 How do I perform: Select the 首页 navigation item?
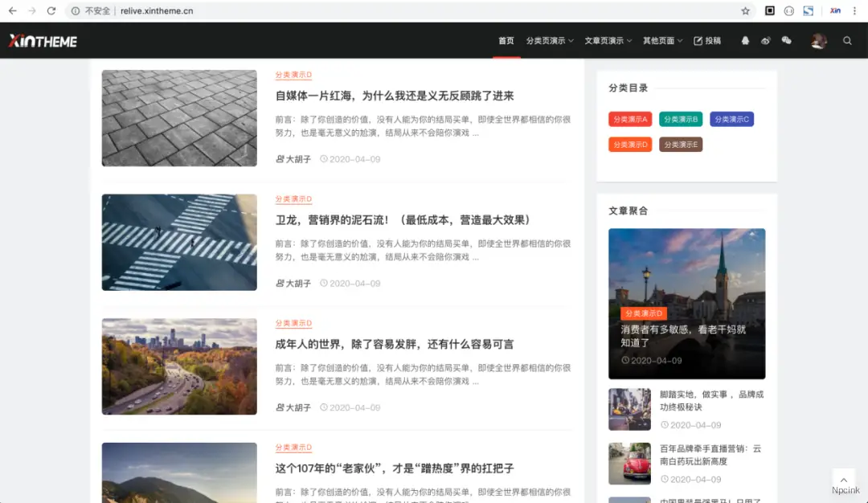pos(506,40)
